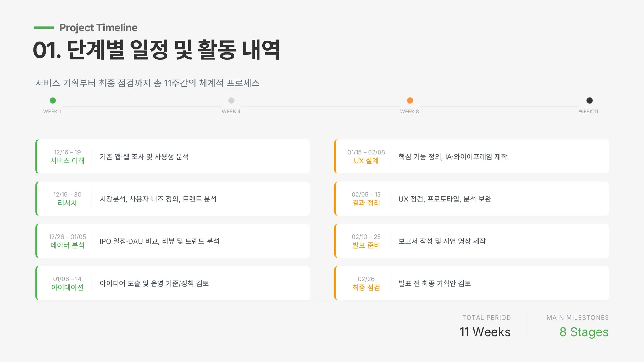The height and width of the screenshot is (362, 644).
Task: Select the UX 설계 stage label
Action: (366, 161)
